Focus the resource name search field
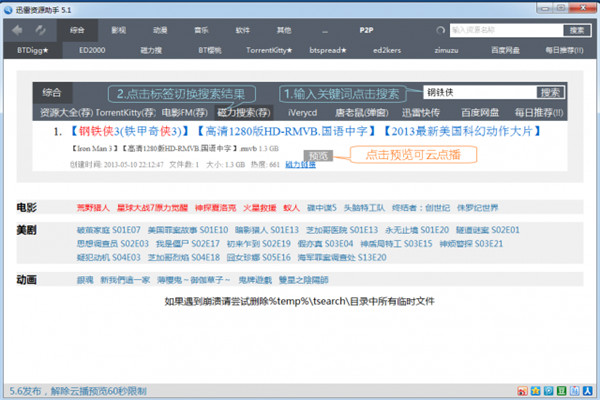 pyautogui.click(x=506, y=30)
